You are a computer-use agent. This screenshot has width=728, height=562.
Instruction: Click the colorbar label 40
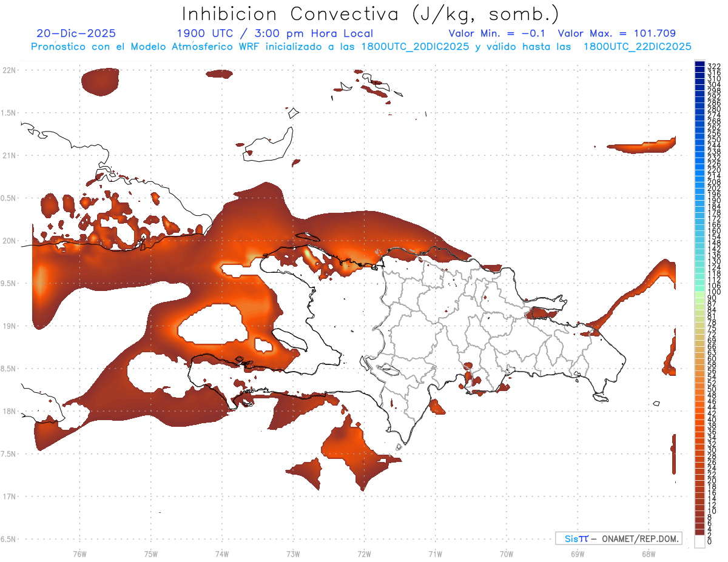[x=712, y=420]
